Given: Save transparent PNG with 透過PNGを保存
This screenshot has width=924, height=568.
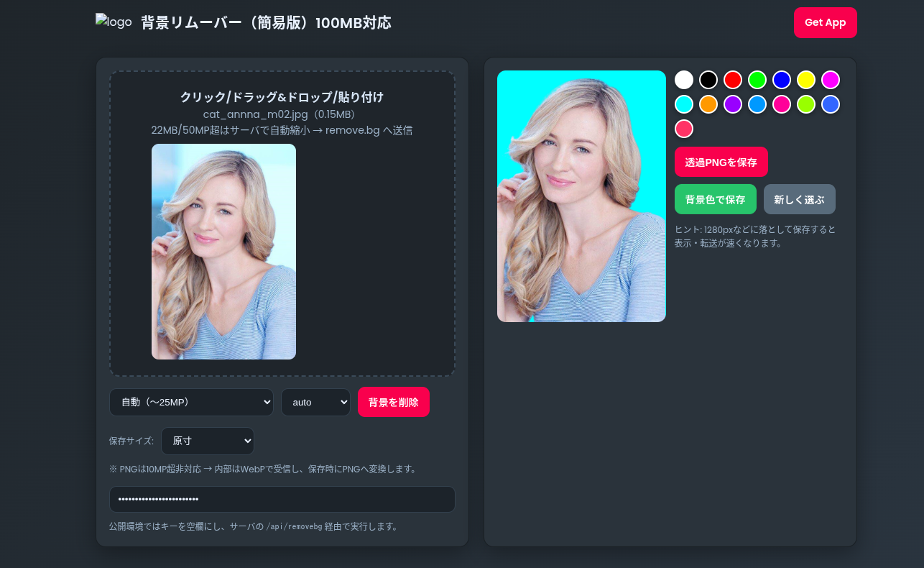Looking at the screenshot, I should 721,162.
